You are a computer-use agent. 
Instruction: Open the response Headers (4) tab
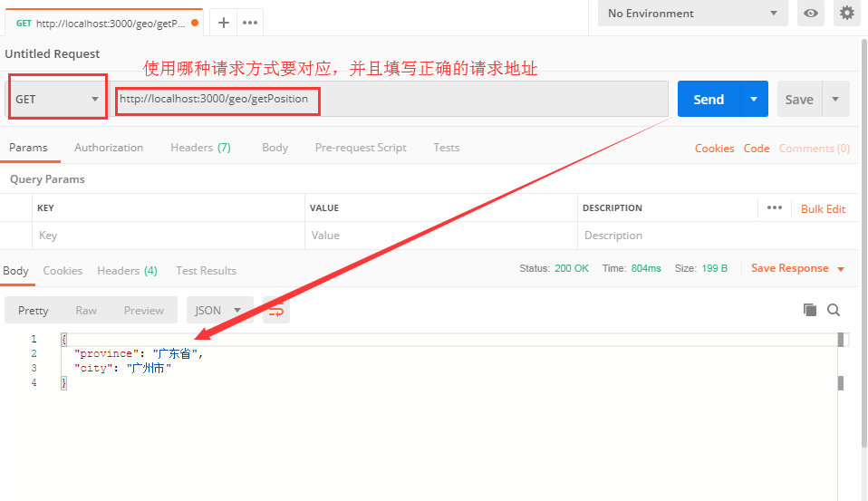128,271
